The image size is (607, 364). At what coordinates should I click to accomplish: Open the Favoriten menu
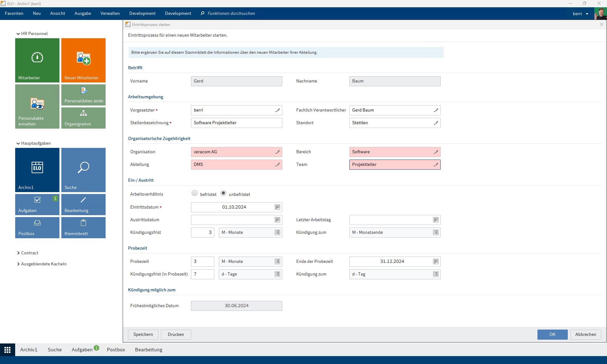(x=14, y=14)
